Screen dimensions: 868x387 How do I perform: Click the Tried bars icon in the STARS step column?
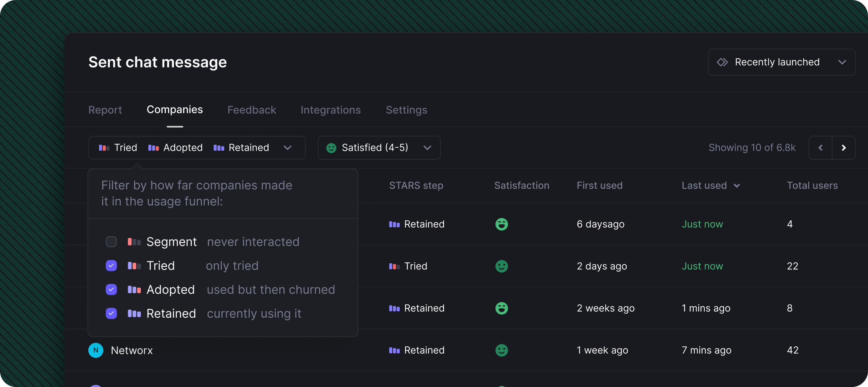[x=394, y=266]
